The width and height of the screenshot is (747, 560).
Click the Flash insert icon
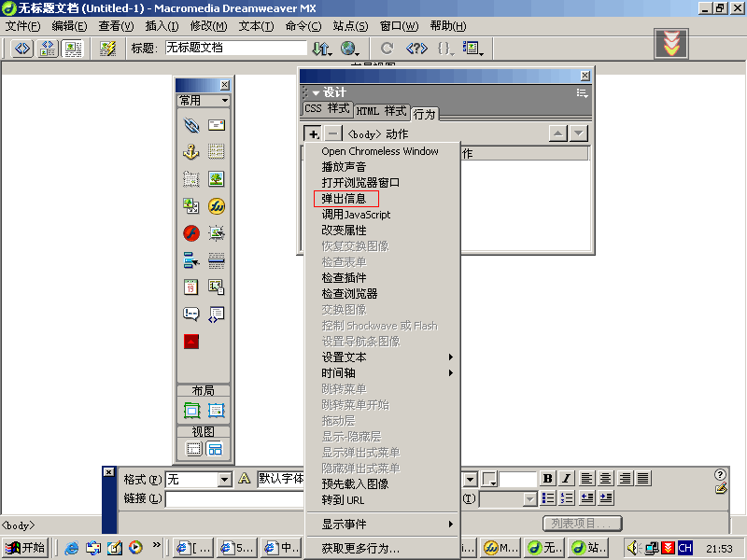click(x=191, y=233)
